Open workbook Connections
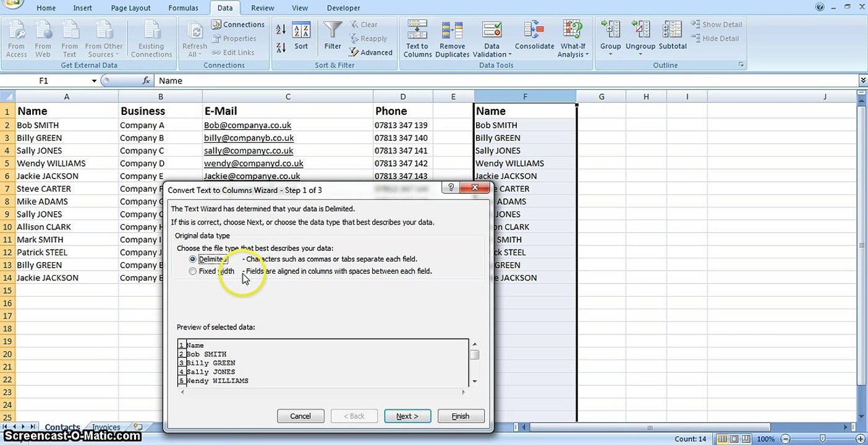 click(x=238, y=25)
